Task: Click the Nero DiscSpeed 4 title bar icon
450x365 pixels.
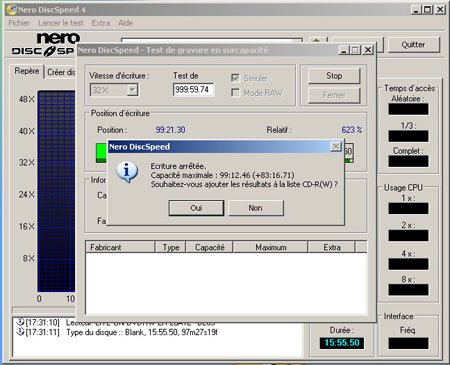Action: 11,10
